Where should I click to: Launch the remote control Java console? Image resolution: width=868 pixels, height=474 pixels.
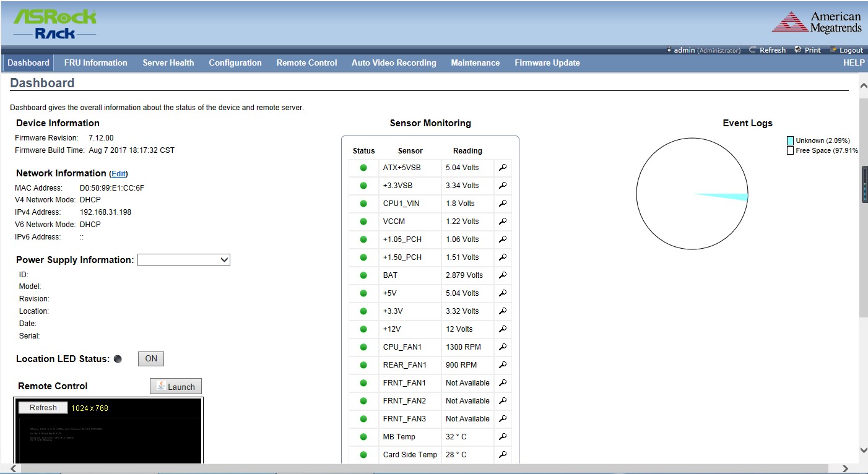[x=175, y=387]
